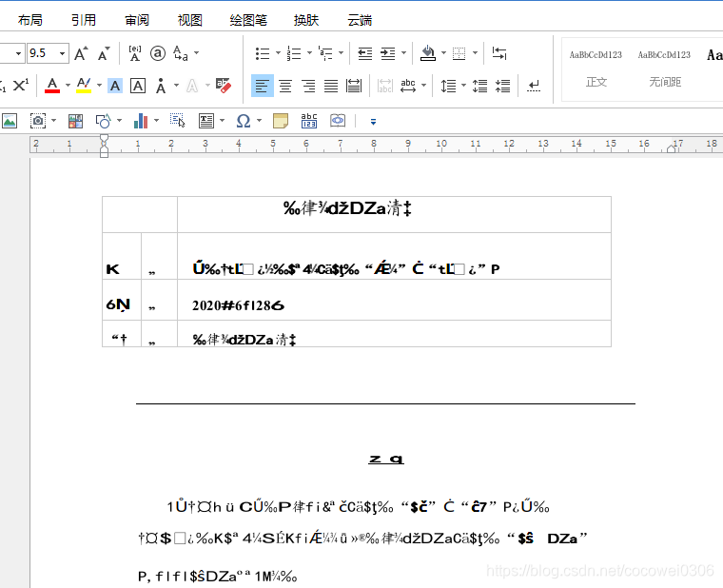The height and width of the screenshot is (588, 723).
Task: Toggle align right
Action: point(308,86)
